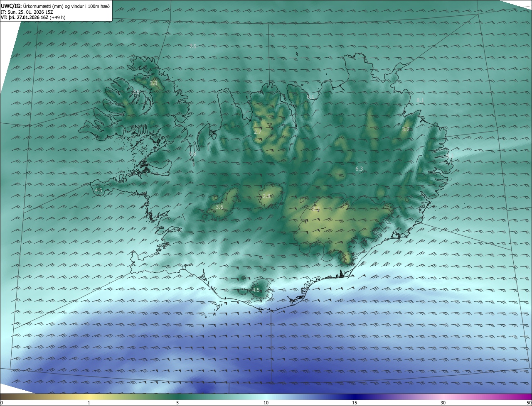This screenshot has width=532, height=406.
Task: Click the "0" tick on the colour scale
Action: (2, 403)
